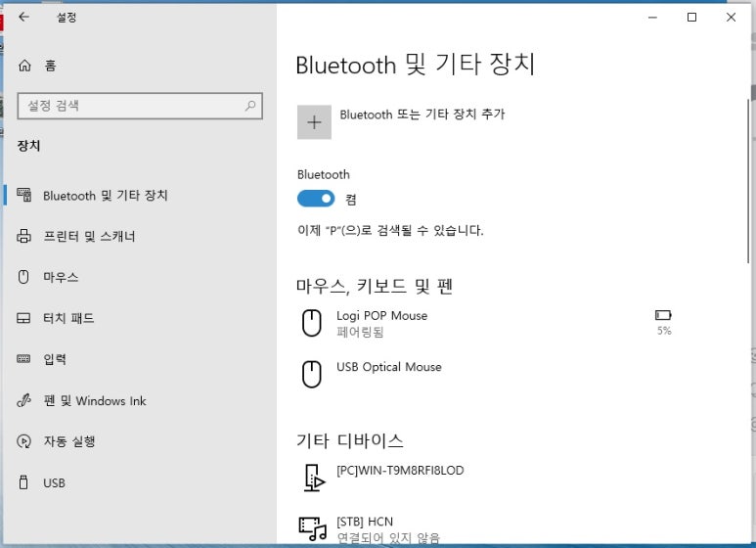Open the 터치 패드 touchpad icon
This screenshot has width=756, height=548.
pos(23,318)
